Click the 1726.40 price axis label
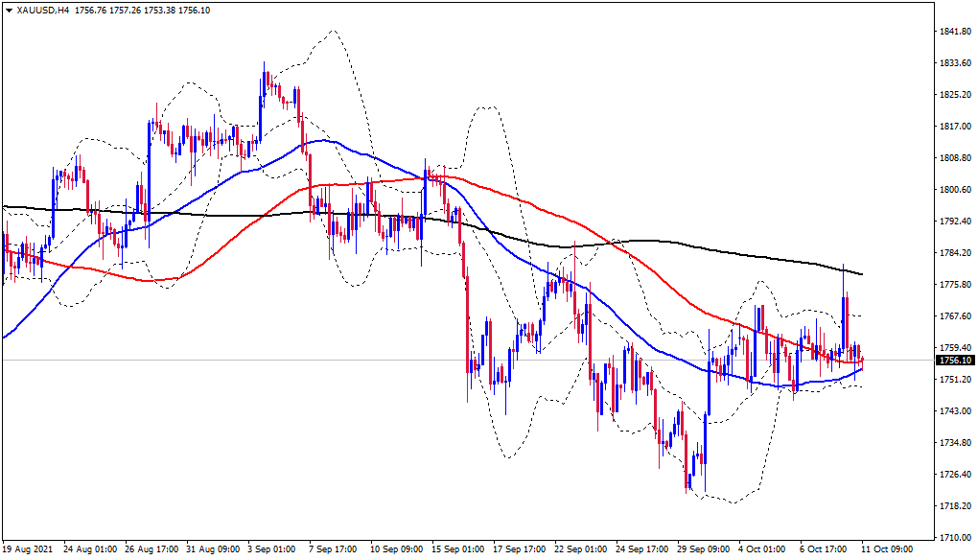 [x=956, y=474]
